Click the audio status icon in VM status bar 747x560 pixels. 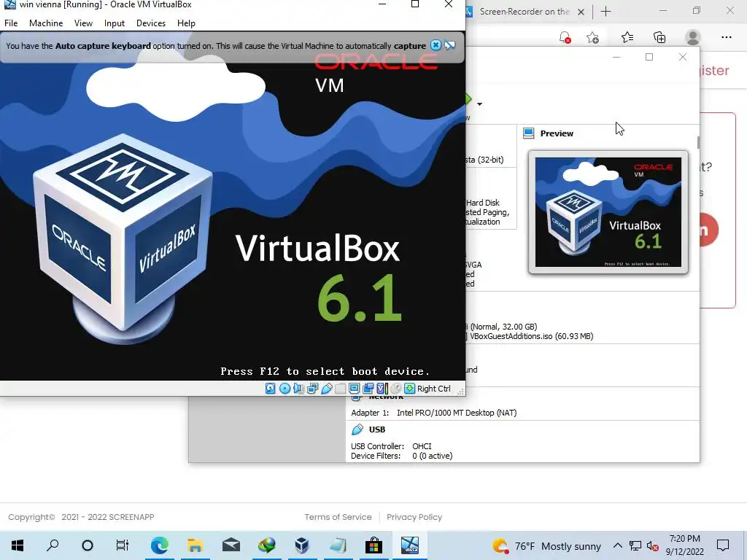click(x=298, y=389)
